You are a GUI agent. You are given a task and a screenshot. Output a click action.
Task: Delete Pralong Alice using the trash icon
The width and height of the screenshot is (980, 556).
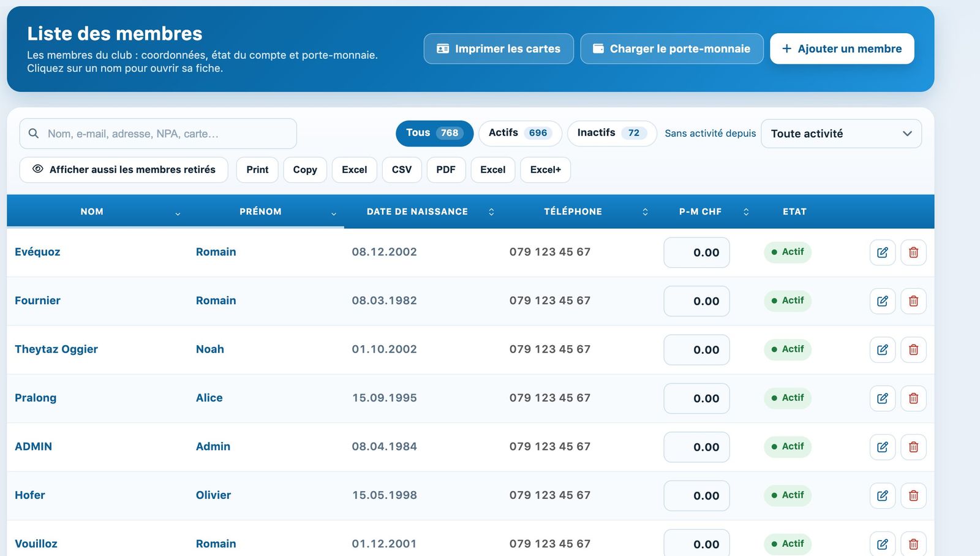click(x=913, y=398)
